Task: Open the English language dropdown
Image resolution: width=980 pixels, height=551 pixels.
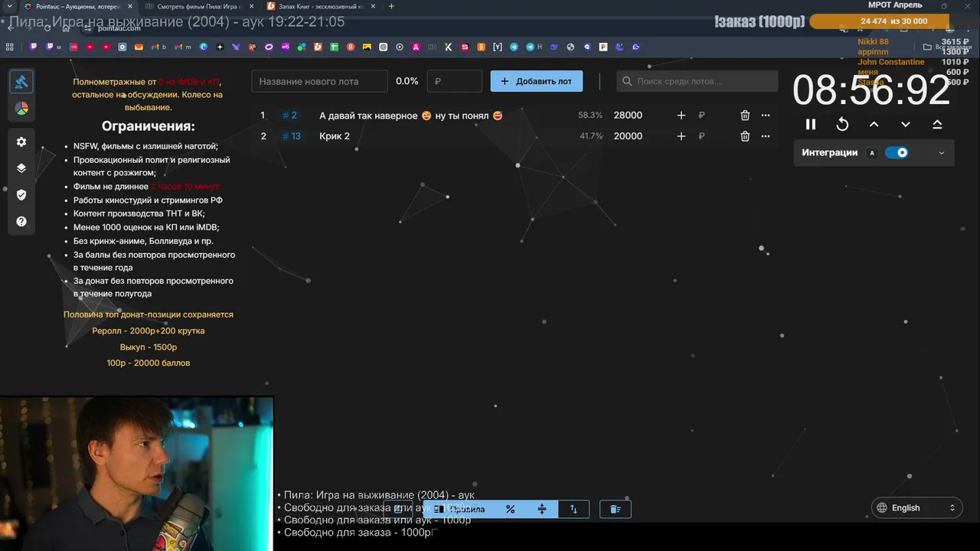Action: coord(916,507)
